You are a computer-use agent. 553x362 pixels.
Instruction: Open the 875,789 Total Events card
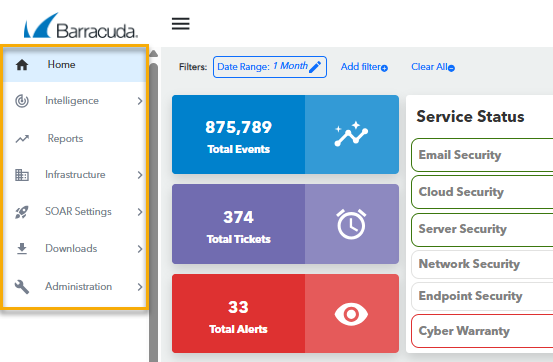(x=285, y=134)
